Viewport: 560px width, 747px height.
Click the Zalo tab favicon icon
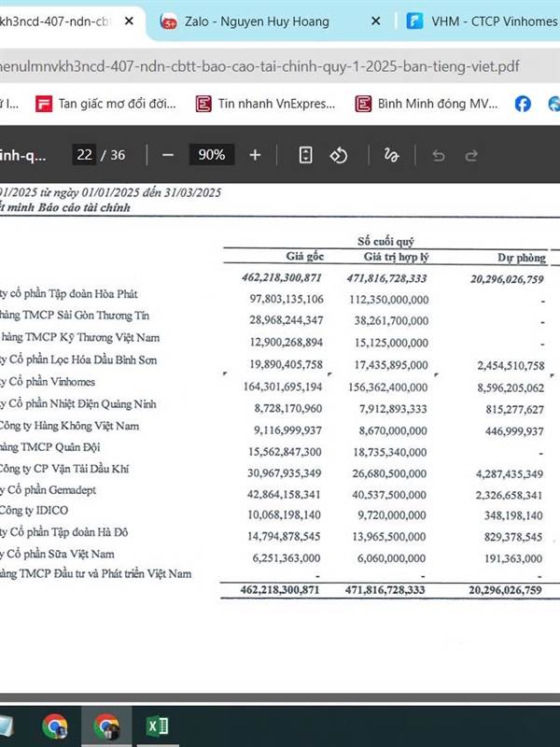[x=169, y=21]
